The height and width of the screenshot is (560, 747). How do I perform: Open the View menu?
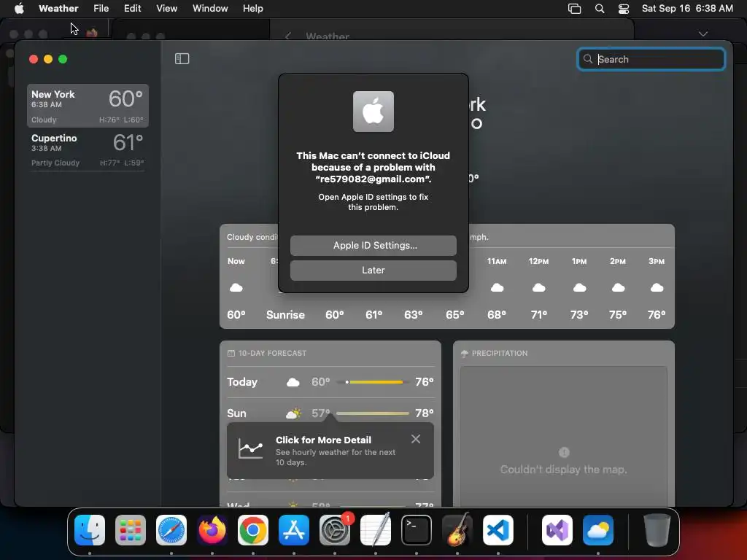167,8
